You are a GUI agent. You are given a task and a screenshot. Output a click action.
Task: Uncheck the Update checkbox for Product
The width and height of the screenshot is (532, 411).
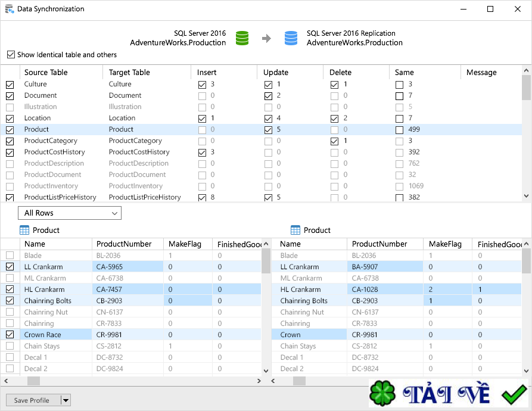[268, 130]
